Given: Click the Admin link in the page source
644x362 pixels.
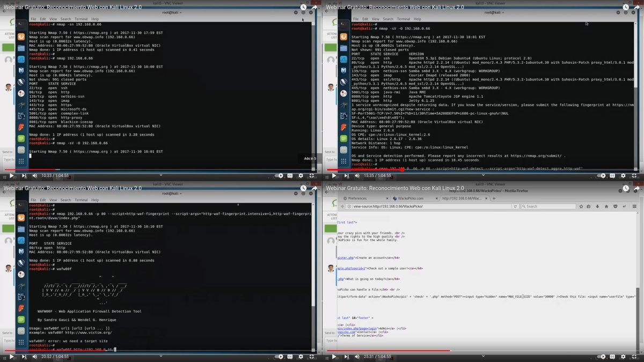Looking at the screenshot, I should 384,328.
